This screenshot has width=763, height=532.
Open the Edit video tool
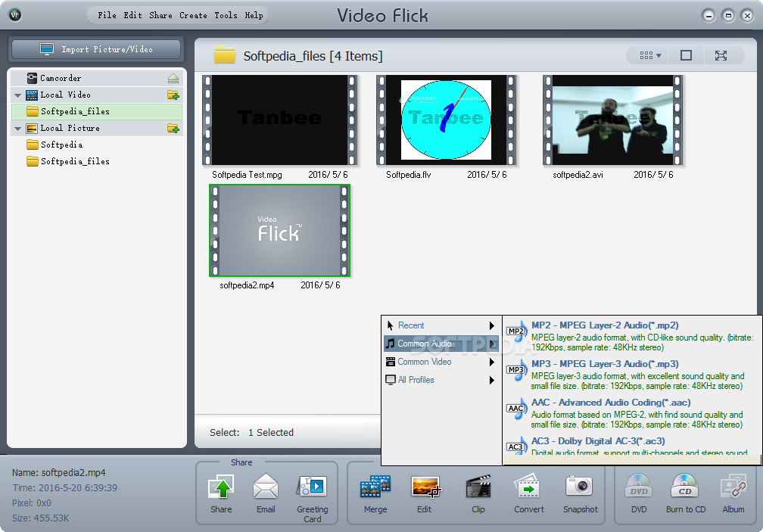tap(425, 487)
